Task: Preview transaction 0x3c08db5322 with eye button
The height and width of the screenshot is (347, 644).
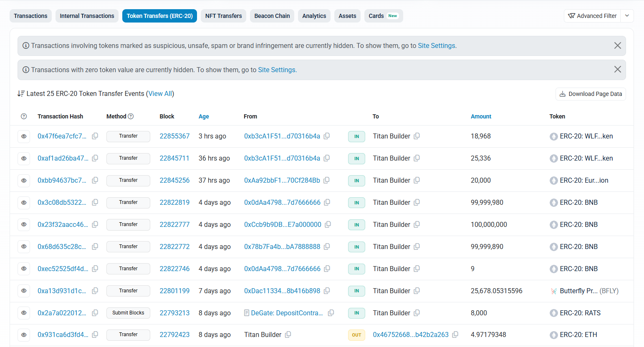Action: click(x=24, y=203)
